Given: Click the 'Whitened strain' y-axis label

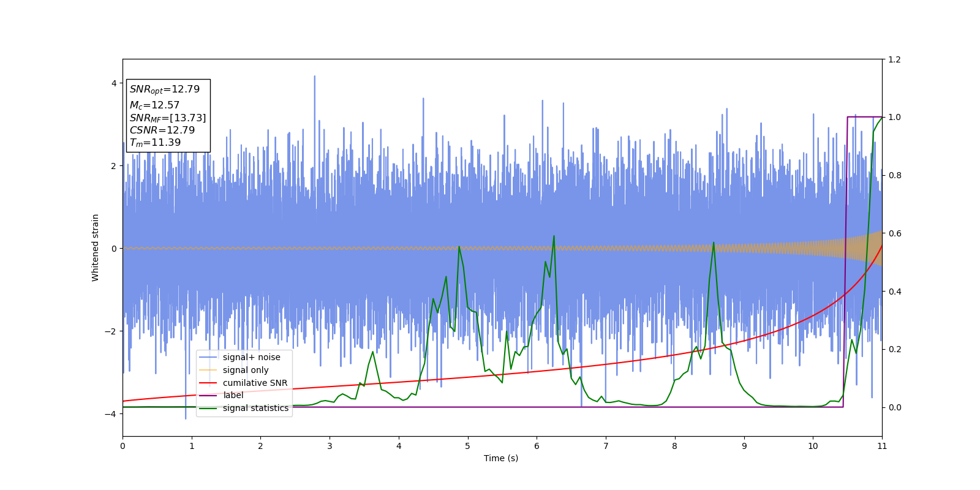Looking at the screenshot, I should (96, 247).
